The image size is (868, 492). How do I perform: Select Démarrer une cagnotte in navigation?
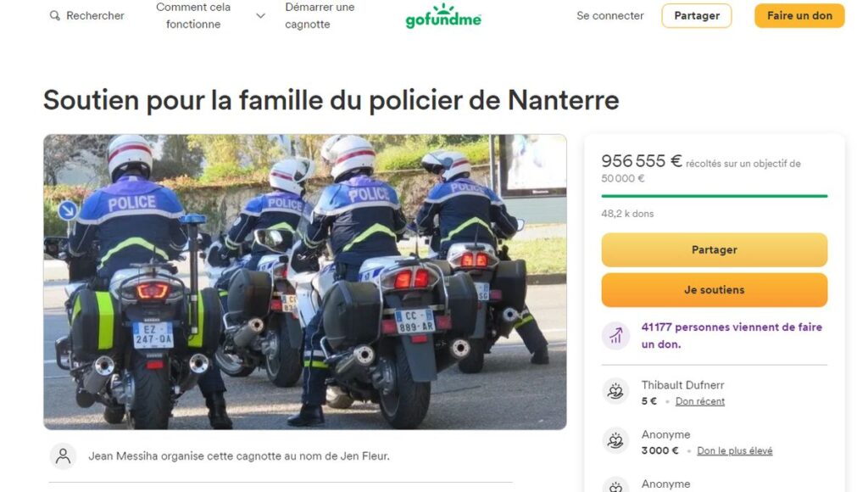(320, 15)
